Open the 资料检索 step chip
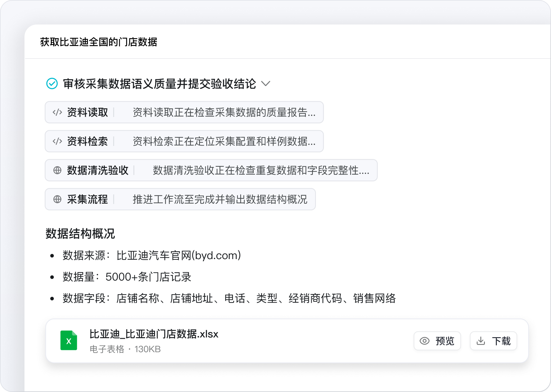Screen dimensions: 551x392 pyautogui.click(x=184, y=141)
